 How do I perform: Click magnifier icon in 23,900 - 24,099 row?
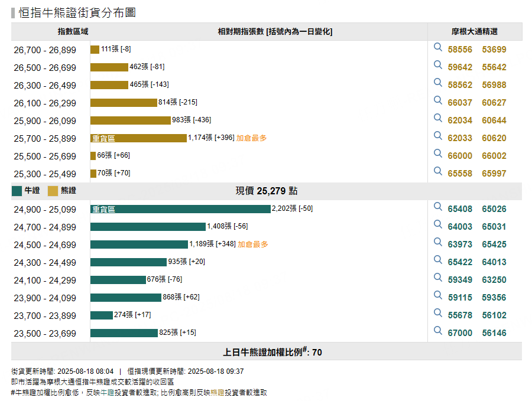coord(438,295)
